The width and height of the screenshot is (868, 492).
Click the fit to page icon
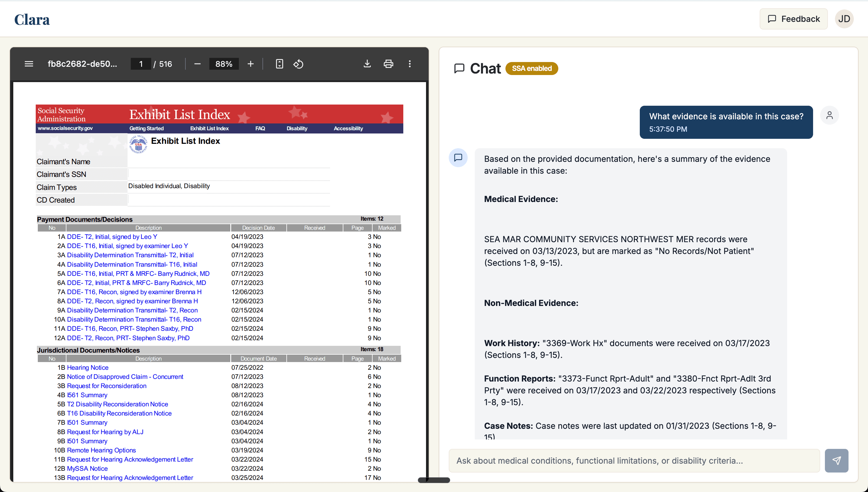tap(279, 64)
